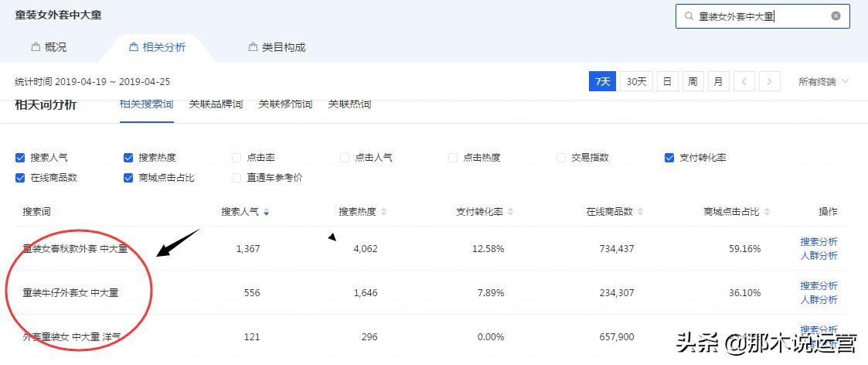Open 搜索分析 for 童装女春秋款外套 row
Viewport: 868px width, 365px height.
[819, 241]
